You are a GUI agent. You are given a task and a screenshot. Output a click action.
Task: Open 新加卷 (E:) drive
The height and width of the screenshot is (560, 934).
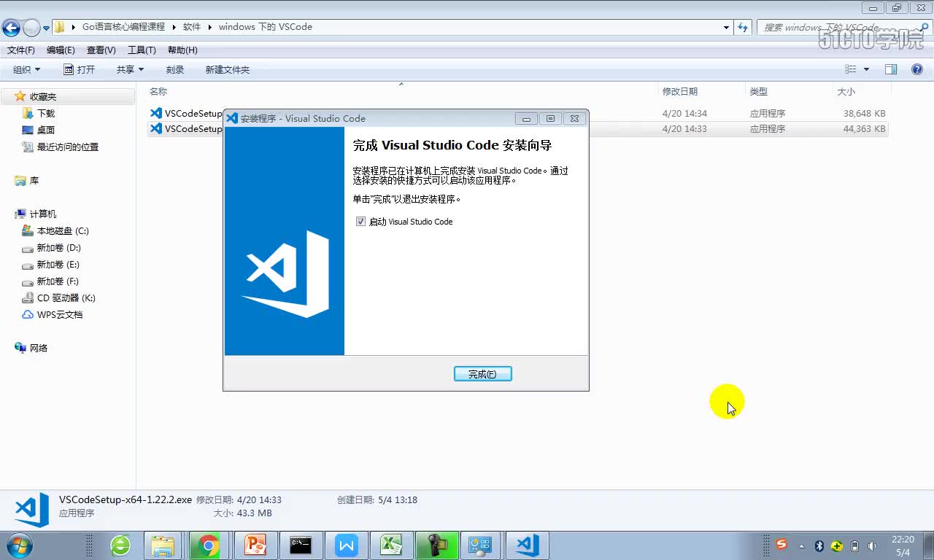tap(58, 264)
